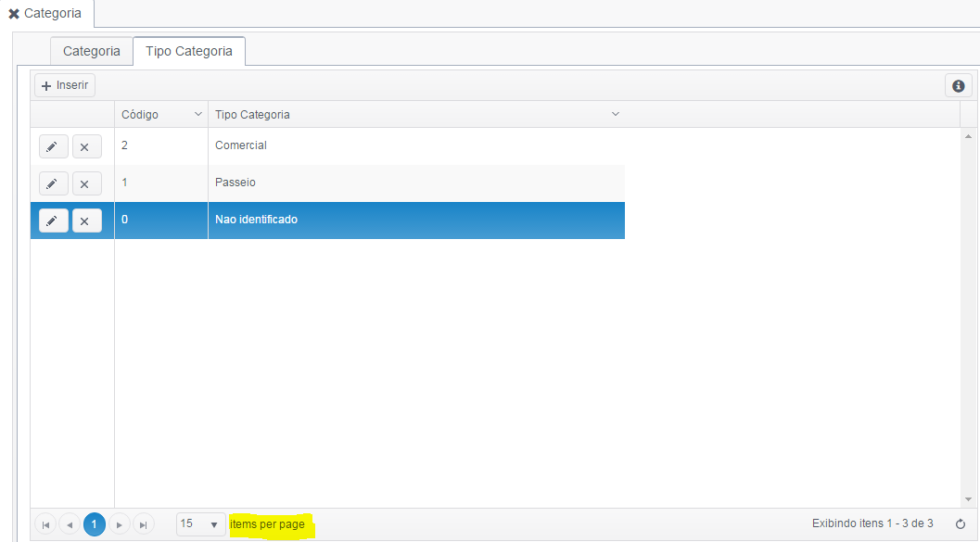Sort by Código column header
Screen dimensions: 980x542
tap(140, 115)
